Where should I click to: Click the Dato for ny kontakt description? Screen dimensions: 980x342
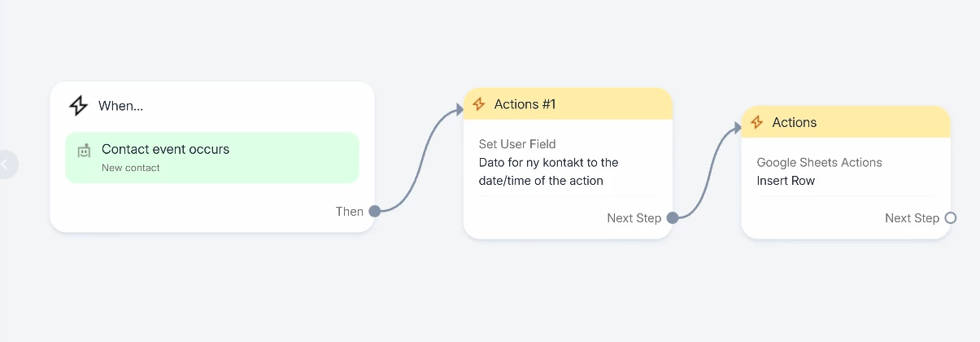[549, 172]
